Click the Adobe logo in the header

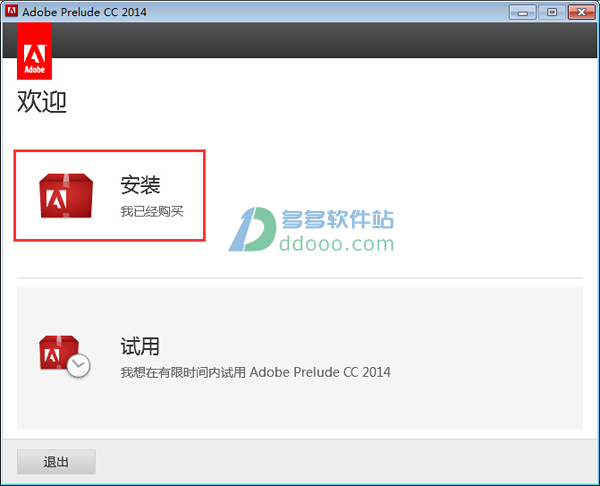point(34,51)
